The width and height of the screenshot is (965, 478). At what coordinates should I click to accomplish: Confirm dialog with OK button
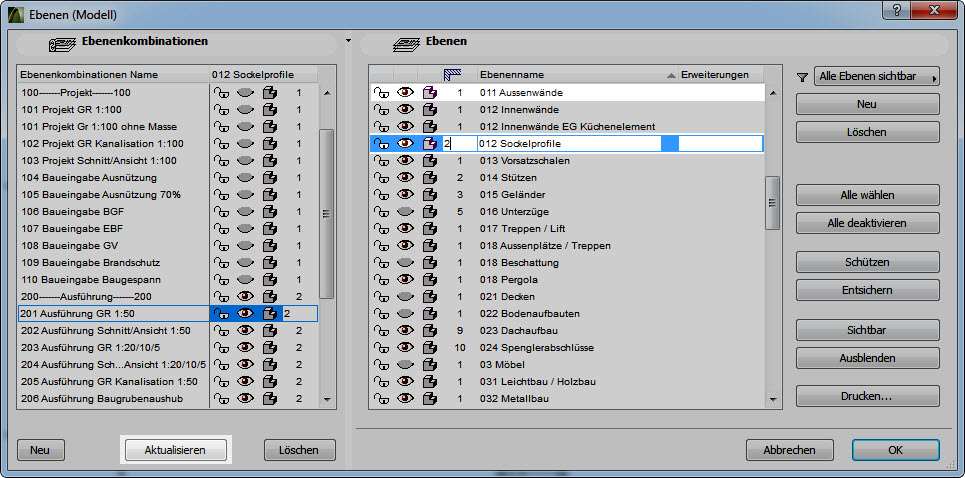(x=895, y=450)
